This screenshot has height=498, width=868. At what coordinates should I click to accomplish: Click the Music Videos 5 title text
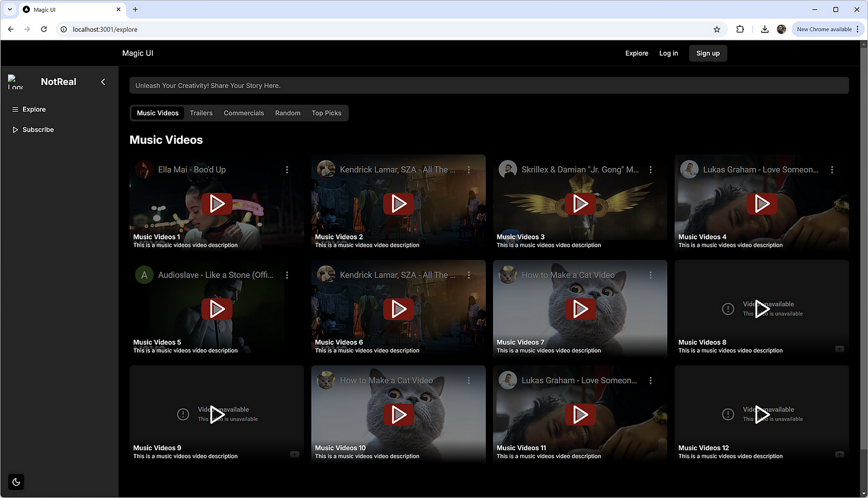(x=157, y=342)
